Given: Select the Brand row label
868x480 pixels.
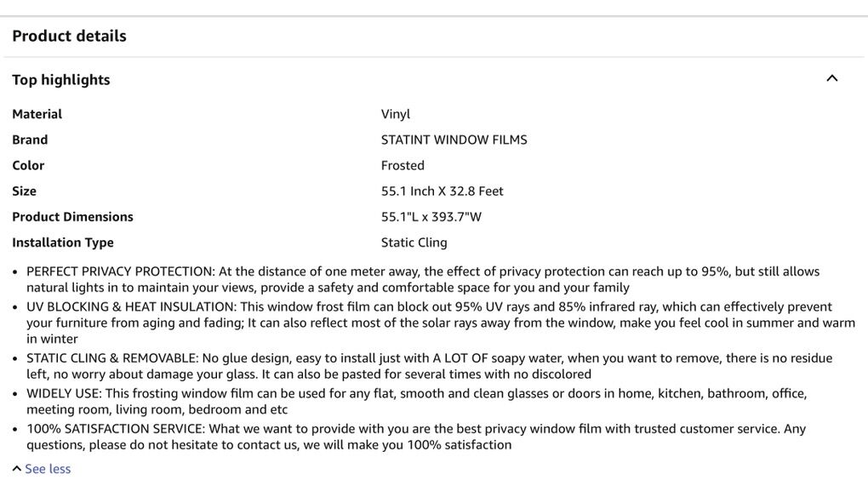Looking at the screenshot, I should click(30, 140).
